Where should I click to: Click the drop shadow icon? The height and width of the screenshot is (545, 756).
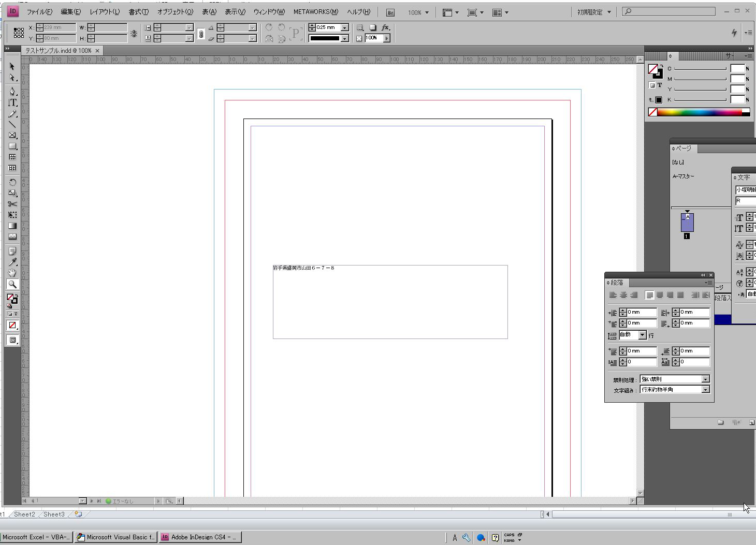(x=372, y=27)
